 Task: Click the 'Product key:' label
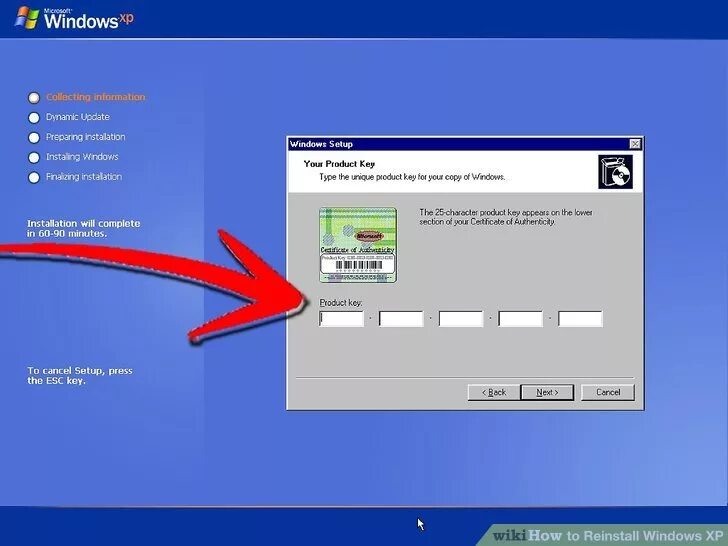341,303
